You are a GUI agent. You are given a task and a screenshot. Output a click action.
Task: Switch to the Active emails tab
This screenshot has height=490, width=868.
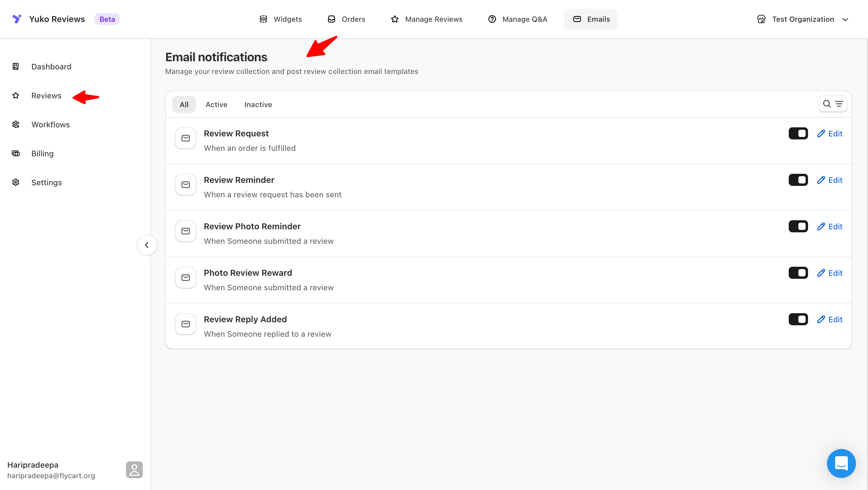pos(216,104)
